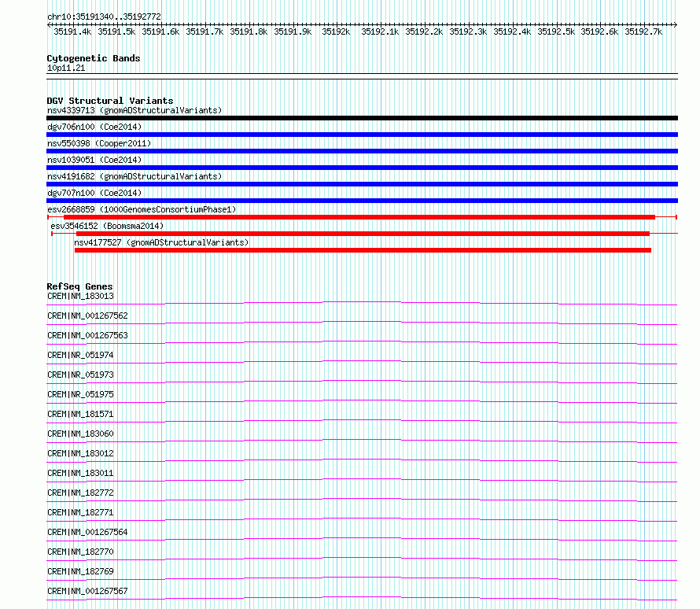
Task: Click the CREM|NM_182769 transcript label
Action: tap(80, 571)
